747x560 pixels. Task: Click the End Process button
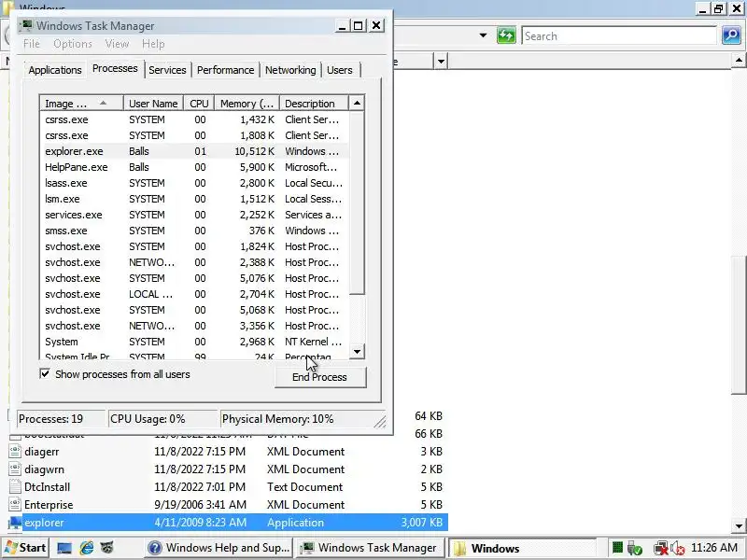320,377
